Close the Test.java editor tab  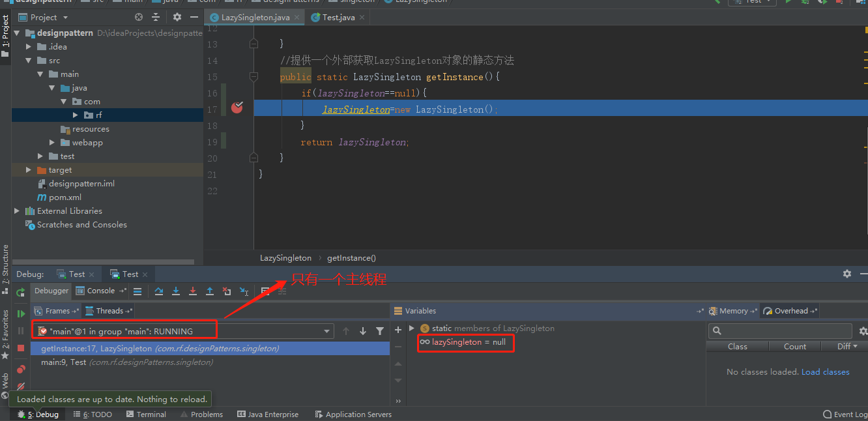[x=362, y=18]
